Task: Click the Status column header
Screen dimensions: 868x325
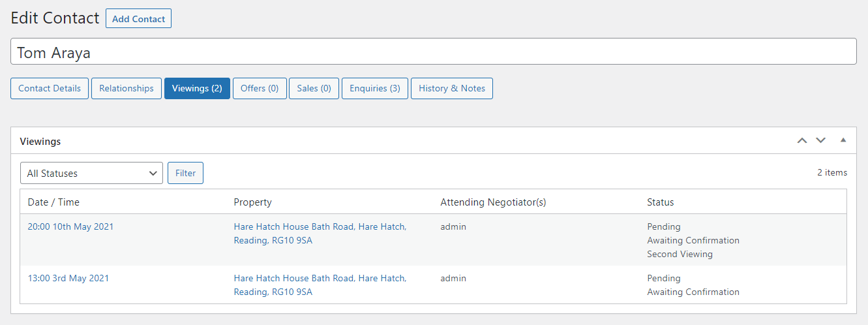Action: 660,202
